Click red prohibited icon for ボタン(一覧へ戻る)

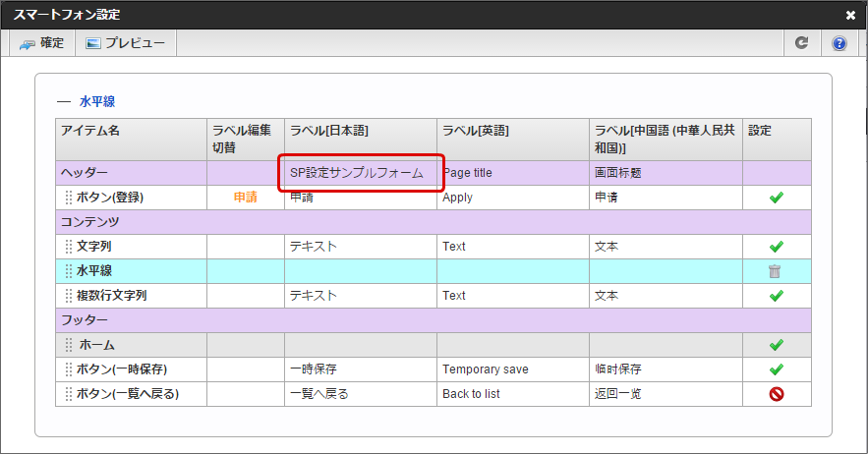click(777, 394)
